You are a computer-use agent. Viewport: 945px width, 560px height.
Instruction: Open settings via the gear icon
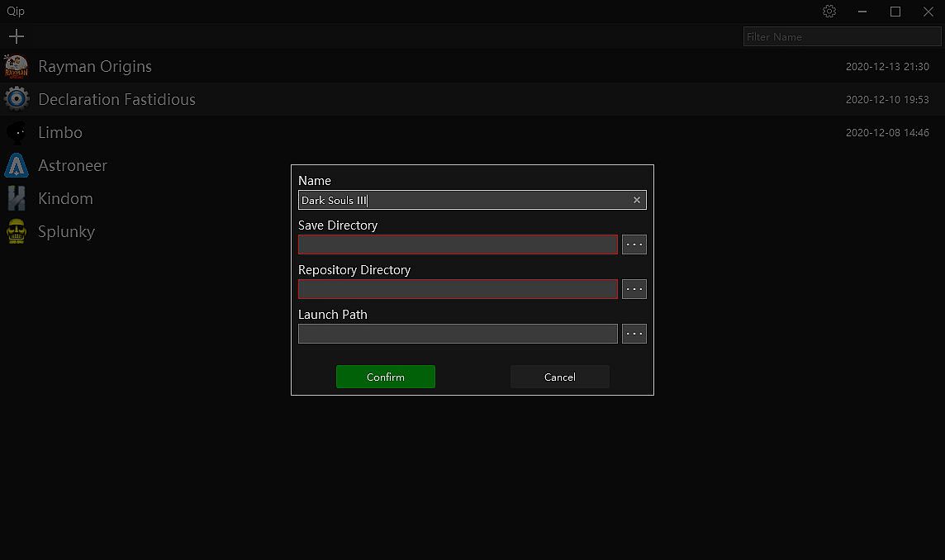(x=829, y=12)
